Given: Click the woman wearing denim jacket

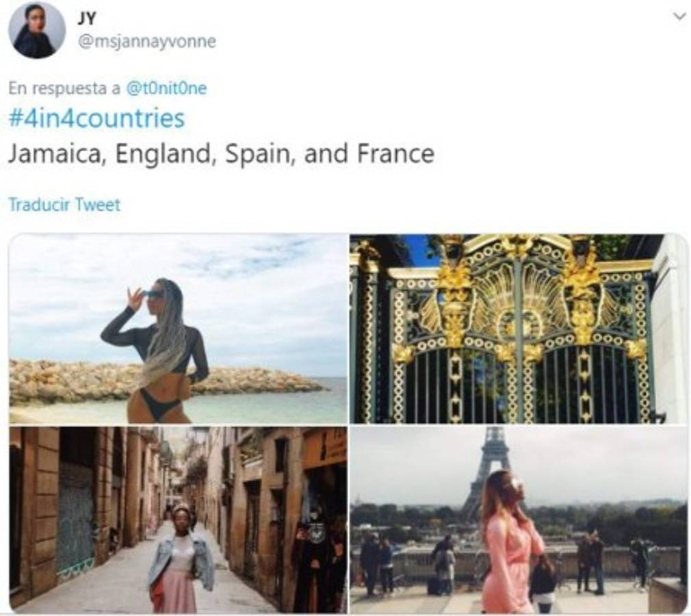Looking at the screenshot, I should pyautogui.click(x=181, y=561).
